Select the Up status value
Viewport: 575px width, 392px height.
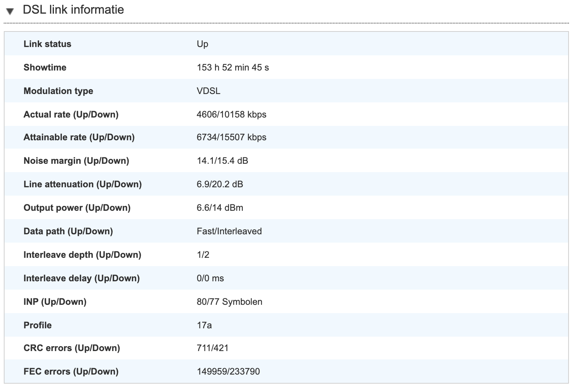pos(202,44)
